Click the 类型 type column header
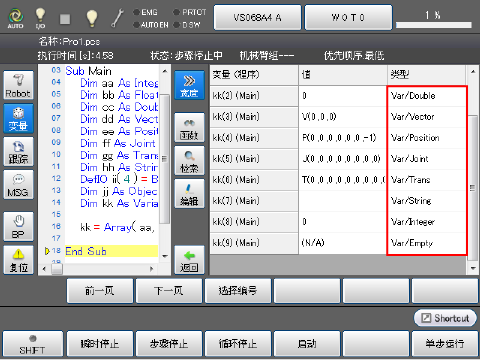480x360 pixels. pos(426,75)
